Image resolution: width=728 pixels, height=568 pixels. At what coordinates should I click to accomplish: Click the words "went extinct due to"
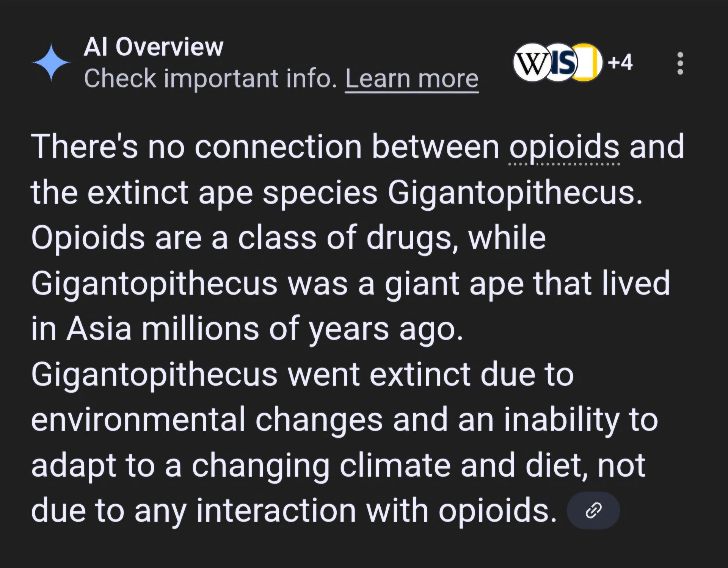(x=430, y=374)
